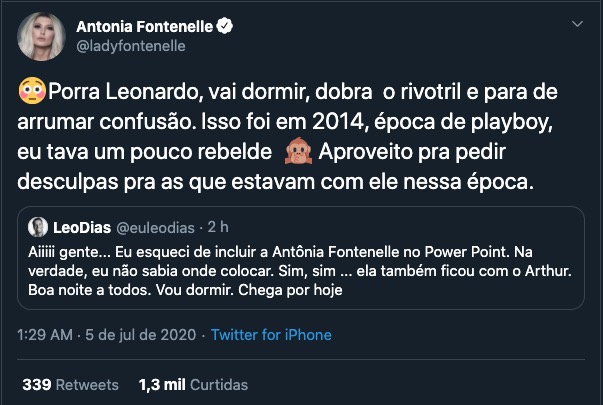603x405 pixels.
Task: Open LeoDias name in quoted tweet
Action: 79,225
